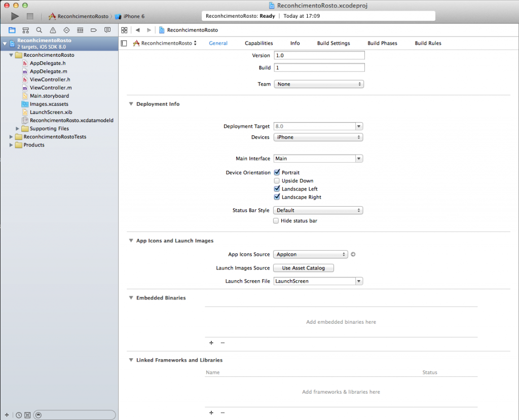Viewport: 519px width, 420px height.
Task: Click the Version text field
Action: click(x=319, y=55)
